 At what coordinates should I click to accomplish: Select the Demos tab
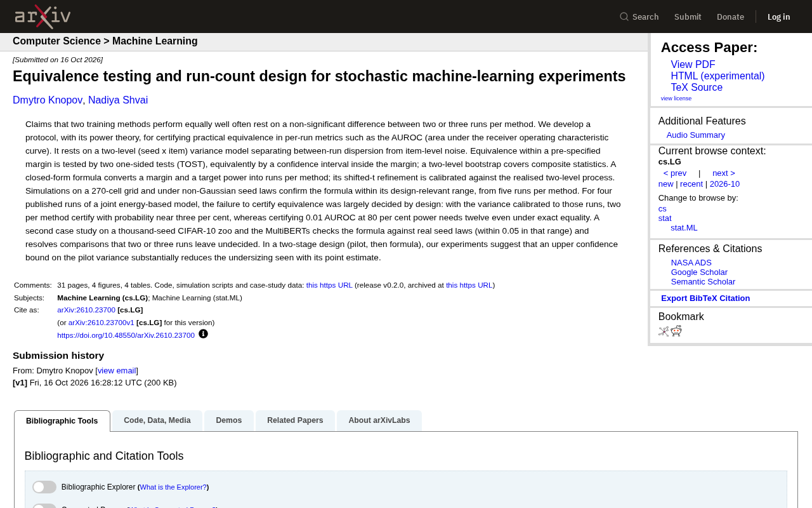[x=229, y=420]
